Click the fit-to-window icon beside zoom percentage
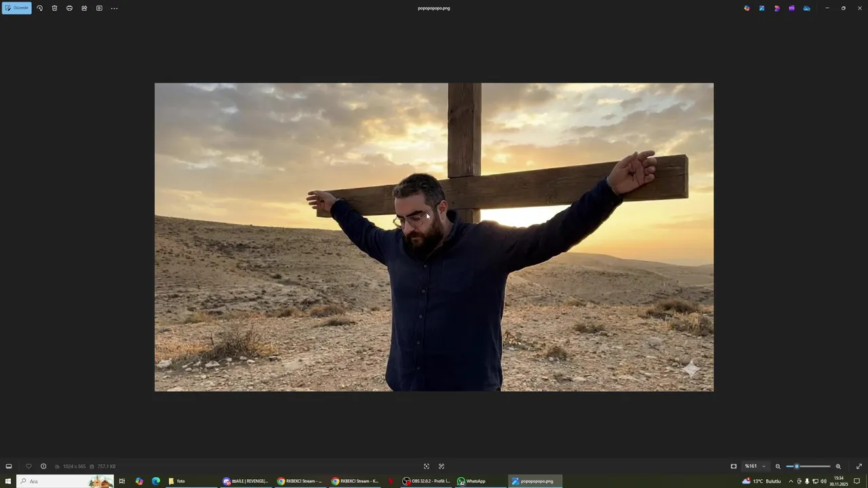Image resolution: width=868 pixels, height=488 pixels. (734, 466)
